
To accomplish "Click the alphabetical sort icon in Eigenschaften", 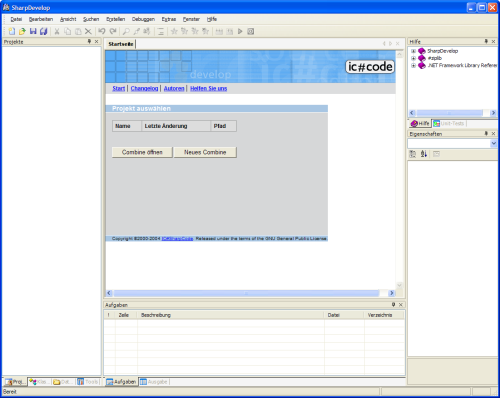I will click(424, 154).
